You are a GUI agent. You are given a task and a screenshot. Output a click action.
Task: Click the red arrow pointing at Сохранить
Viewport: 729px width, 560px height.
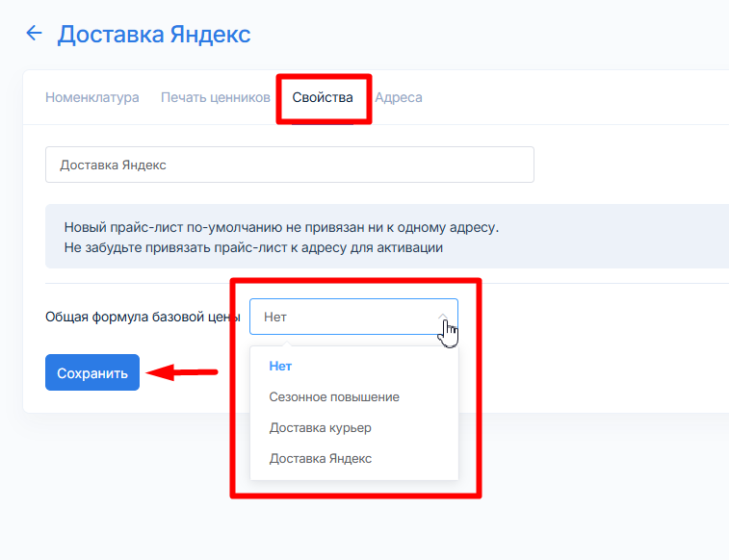click(186, 372)
